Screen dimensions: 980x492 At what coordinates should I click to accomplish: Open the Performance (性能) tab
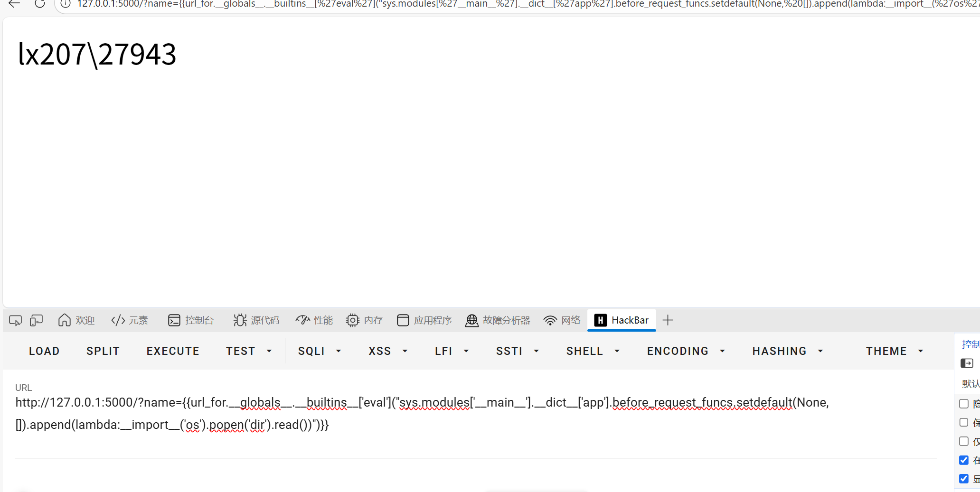314,320
